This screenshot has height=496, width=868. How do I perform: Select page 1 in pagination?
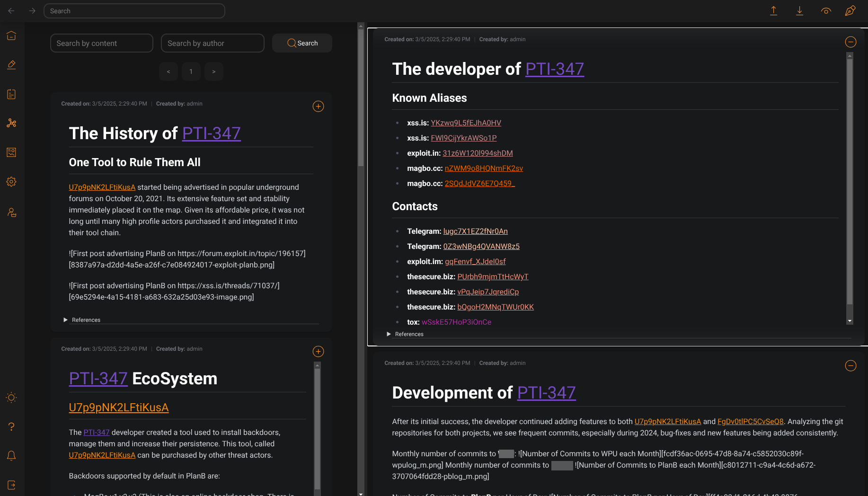[191, 71]
